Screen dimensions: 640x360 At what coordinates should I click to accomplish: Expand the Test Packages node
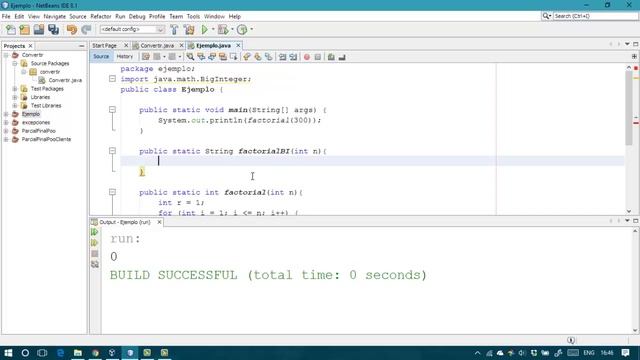15,89
